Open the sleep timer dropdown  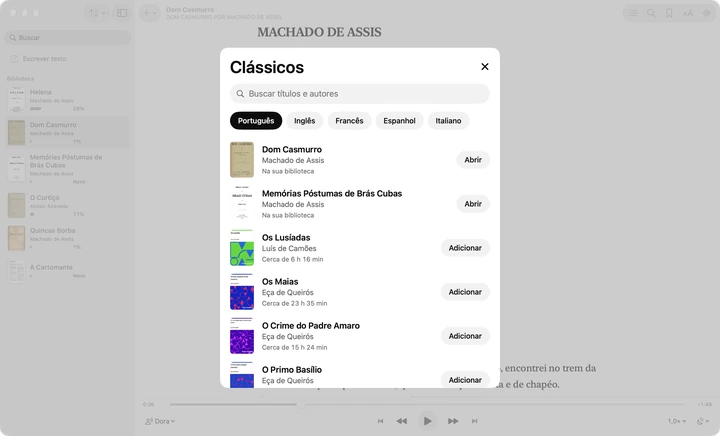click(703, 421)
